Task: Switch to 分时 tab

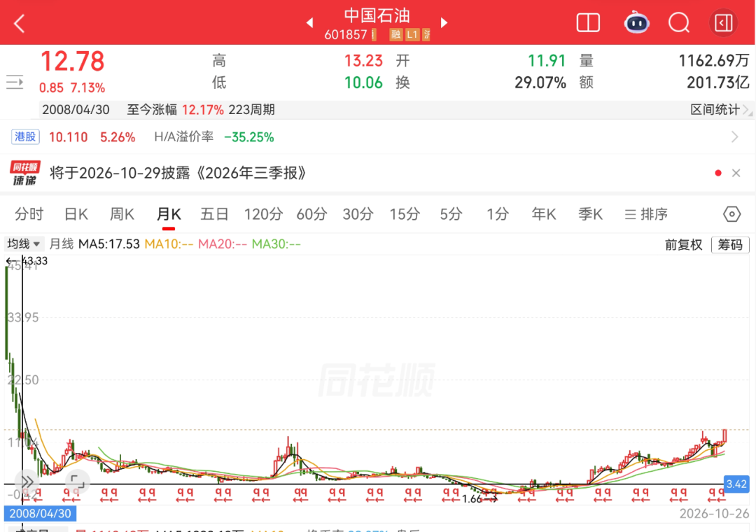Action: coord(29,213)
